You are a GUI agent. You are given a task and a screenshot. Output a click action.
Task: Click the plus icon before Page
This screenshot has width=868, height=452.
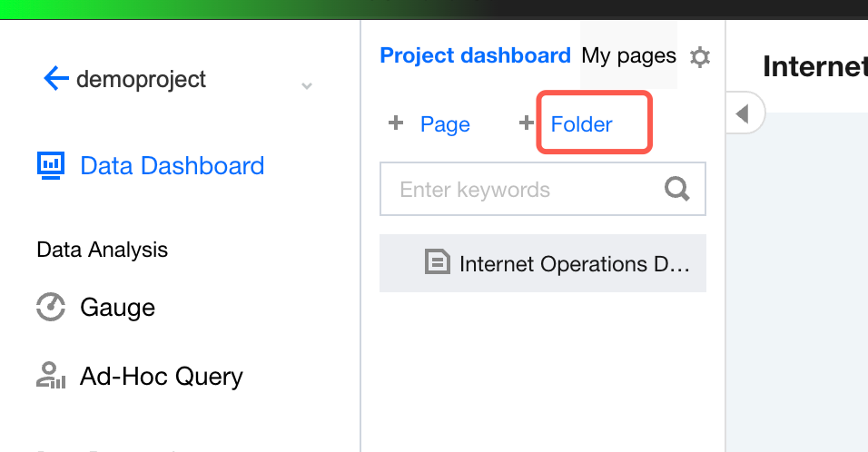(x=395, y=123)
